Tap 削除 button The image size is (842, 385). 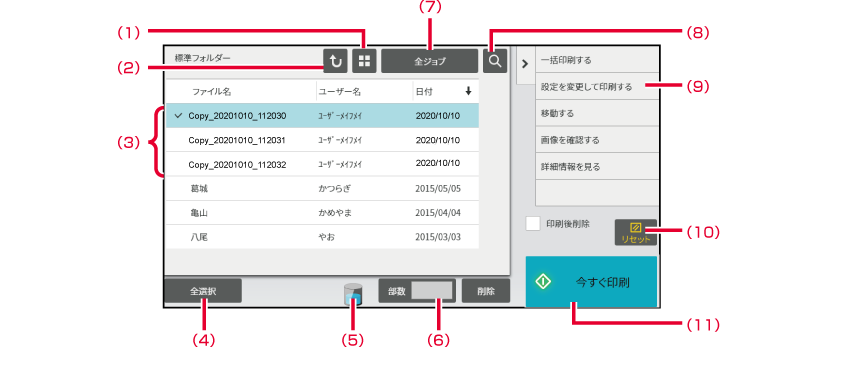coord(486,291)
